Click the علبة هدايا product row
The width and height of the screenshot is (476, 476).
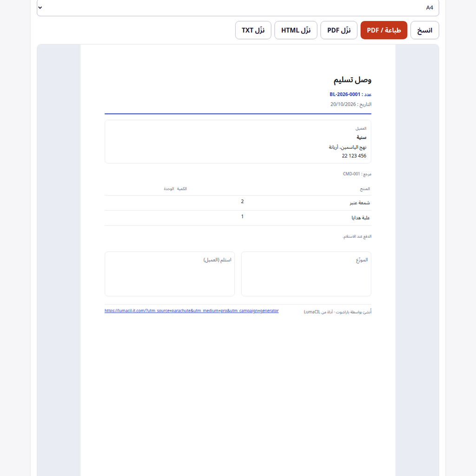(238, 218)
